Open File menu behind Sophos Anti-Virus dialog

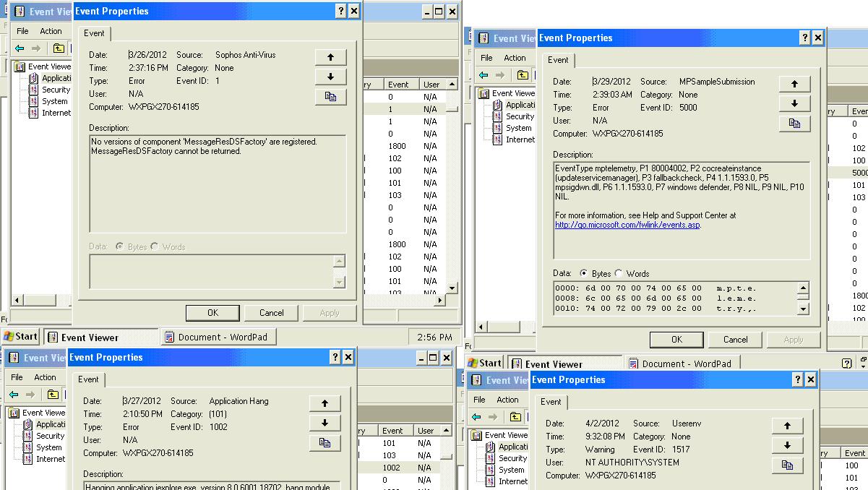click(22, 31)
